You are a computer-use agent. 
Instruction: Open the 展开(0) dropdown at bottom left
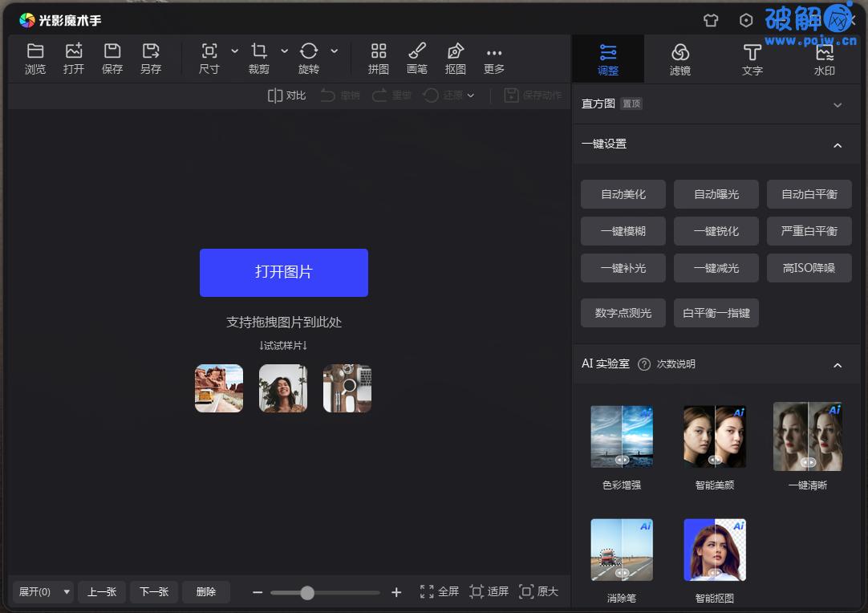click(x=43, y=591)
